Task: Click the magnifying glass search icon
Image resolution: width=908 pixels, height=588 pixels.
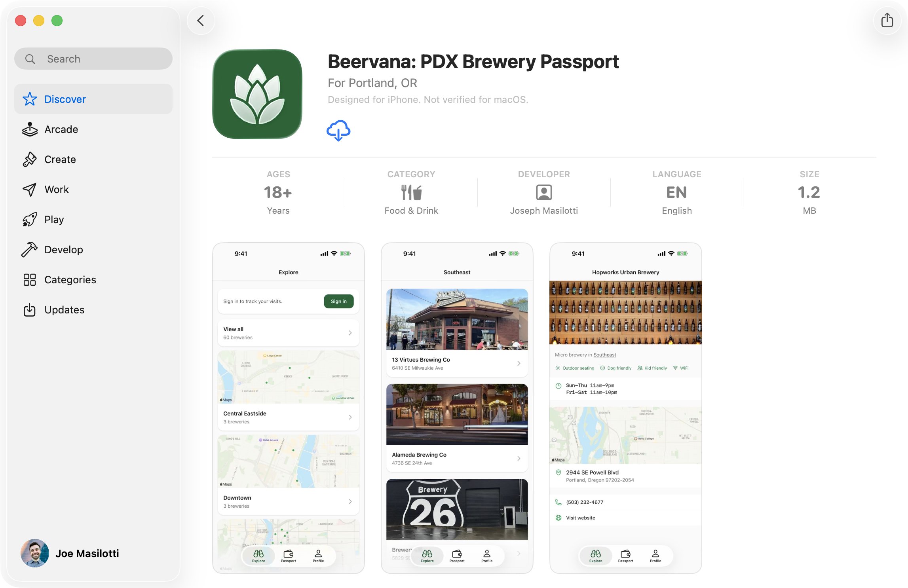Action: 30,59
